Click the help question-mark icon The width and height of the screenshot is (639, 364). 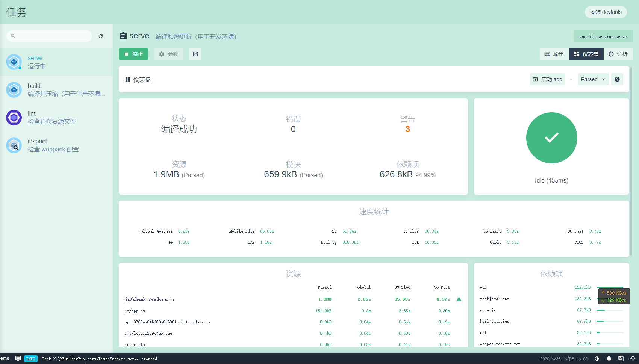pyautogui.click(x=617, y=79)
